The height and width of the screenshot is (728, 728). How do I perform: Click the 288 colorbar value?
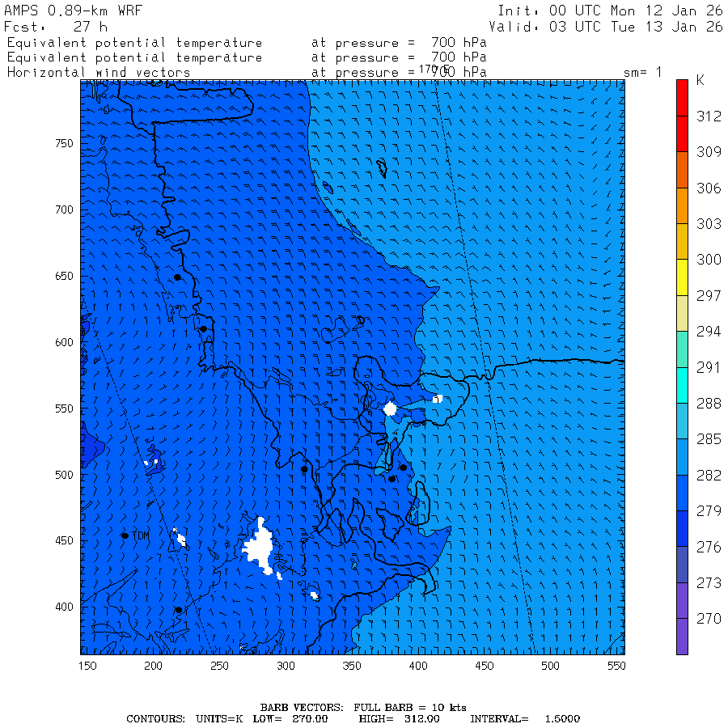click(709, 403)
